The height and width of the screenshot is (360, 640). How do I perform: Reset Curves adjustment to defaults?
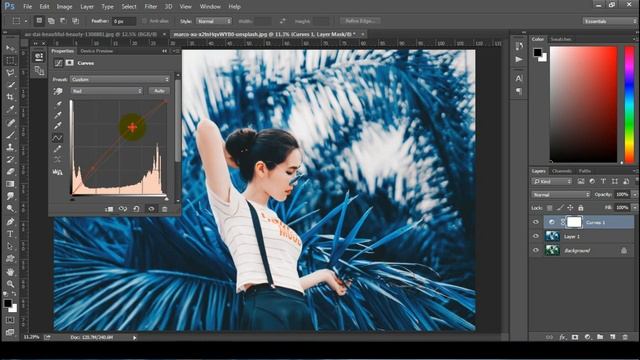pyautogui.click(x=136, y=209)
